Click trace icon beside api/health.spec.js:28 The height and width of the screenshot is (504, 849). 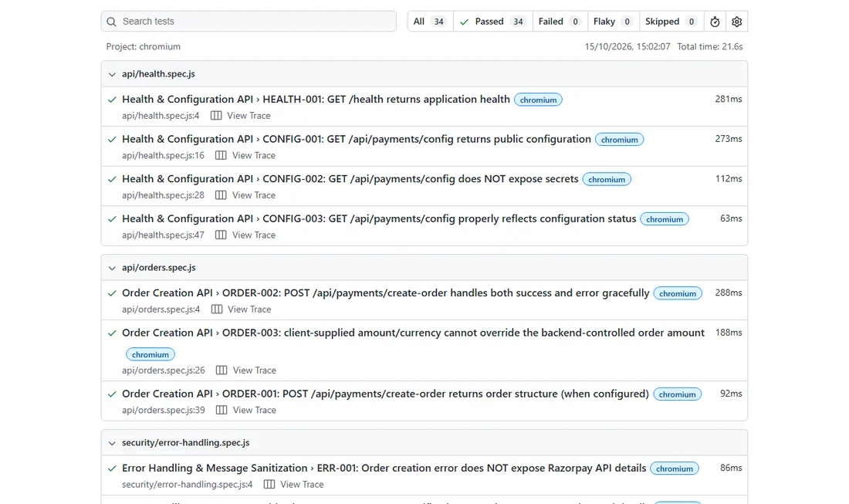click(x=221, y=195)
